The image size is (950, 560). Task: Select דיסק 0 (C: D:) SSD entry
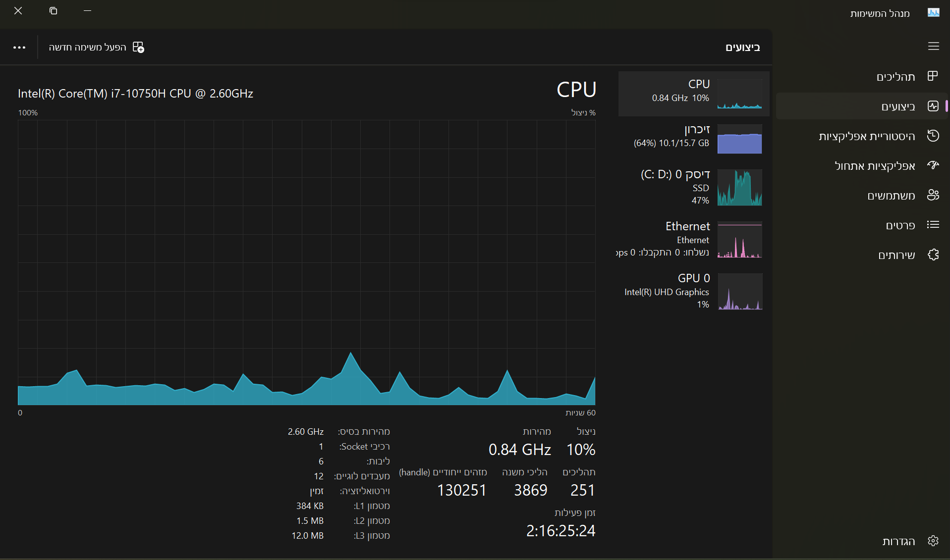(x=694, y=187)
